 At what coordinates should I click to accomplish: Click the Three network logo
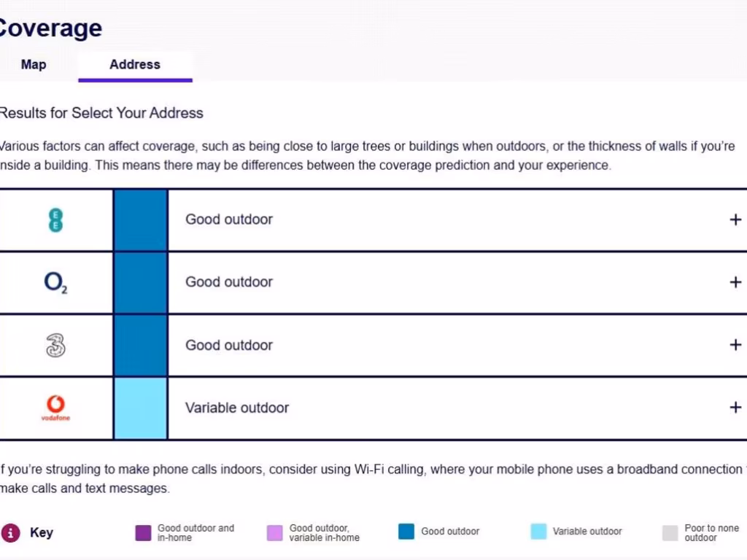click(x=55, y=345)
